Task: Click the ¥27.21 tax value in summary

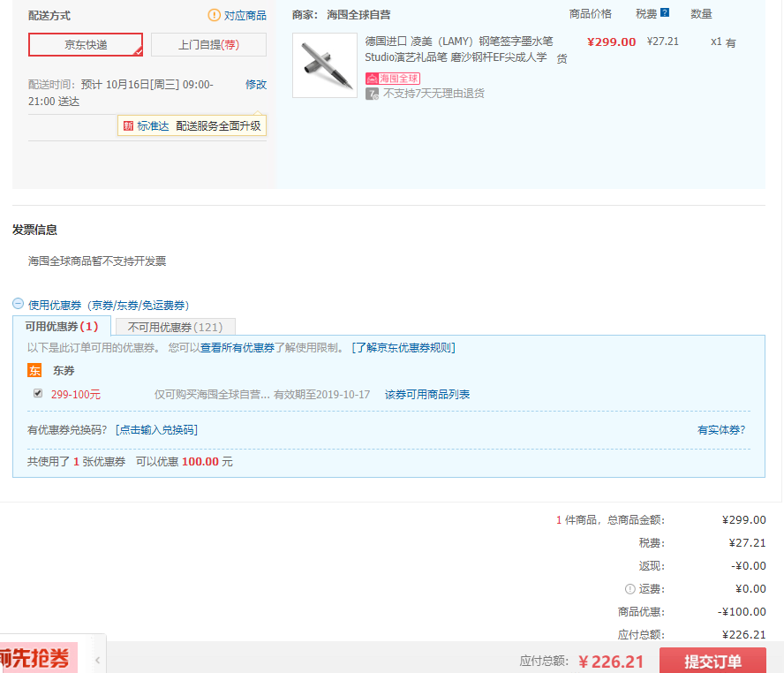Action: pyautogui.click(x=747, y=543)
